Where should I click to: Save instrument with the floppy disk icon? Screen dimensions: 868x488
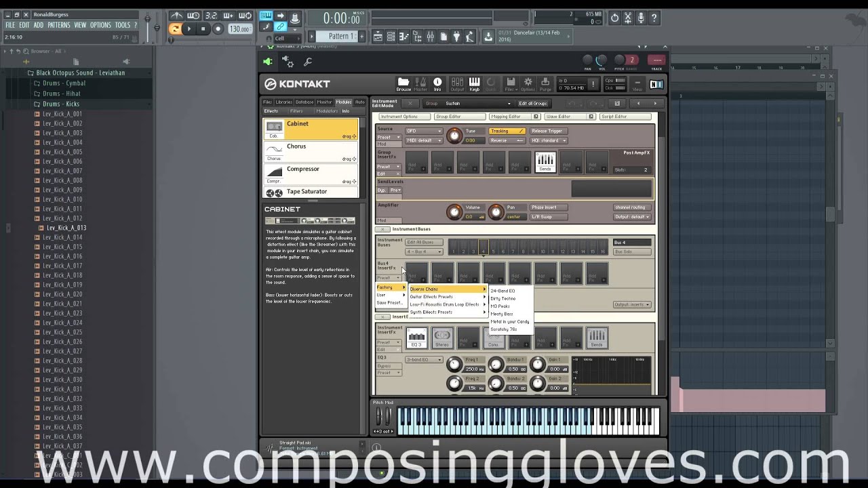[x=617, y=103]
